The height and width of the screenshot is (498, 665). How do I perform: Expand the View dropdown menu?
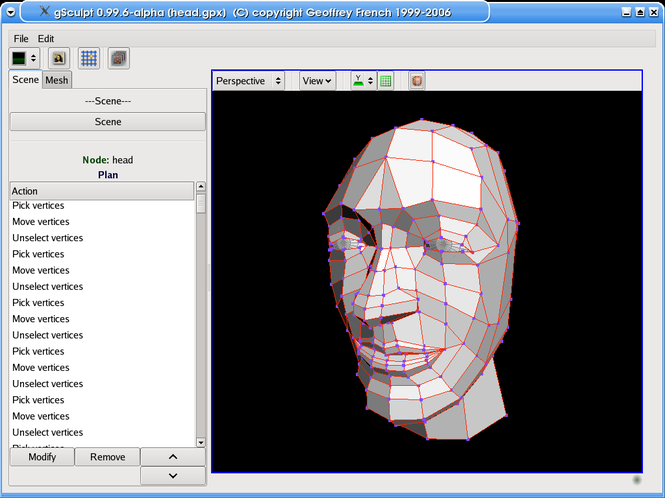(317, 81)
